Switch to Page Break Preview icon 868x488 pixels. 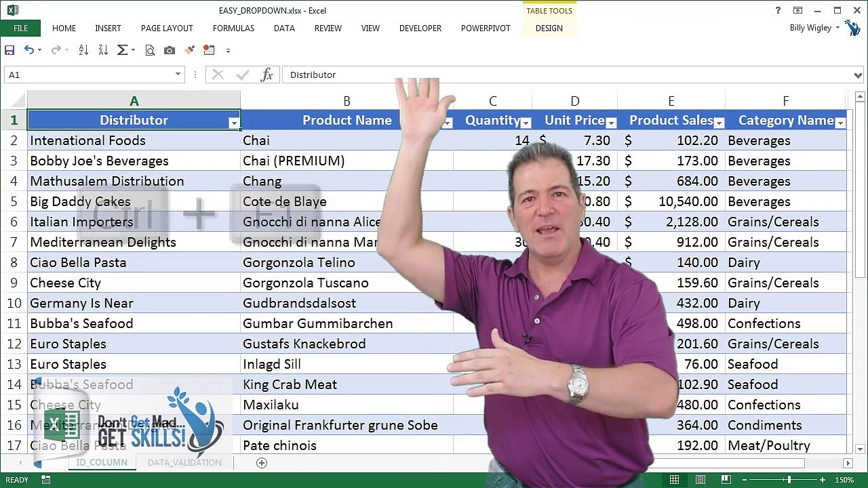(x=726, y=480)
